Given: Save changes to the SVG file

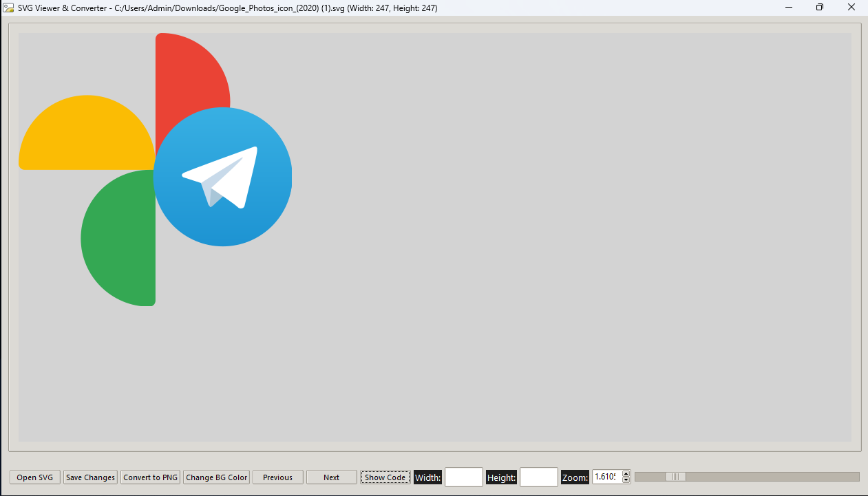Looking at the screenshot, I should click(x=90, y=477).
